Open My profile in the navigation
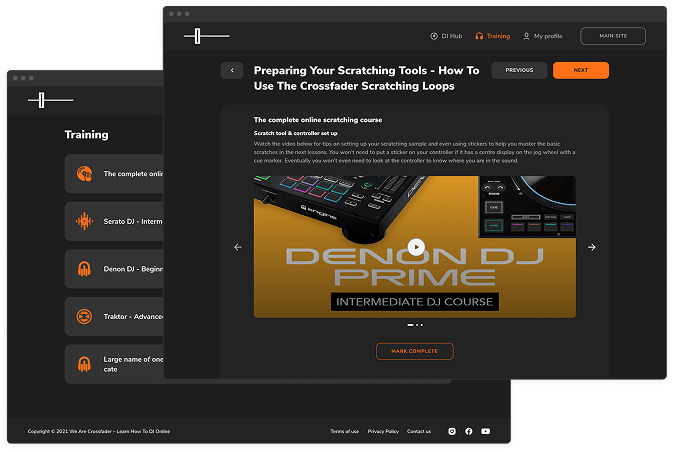Image resolution: width=675 pixels, height=452 pixels. coord(543,36)
